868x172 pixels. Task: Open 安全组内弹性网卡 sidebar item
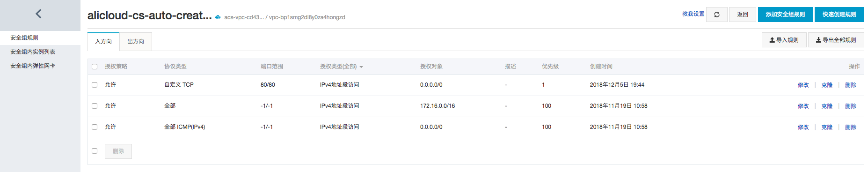33,66
